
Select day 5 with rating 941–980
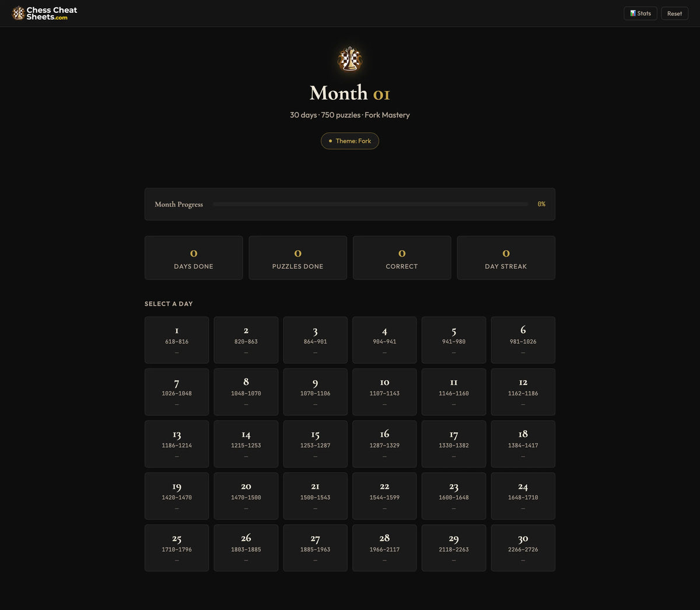pyautogui.click(x=454, y=340)
